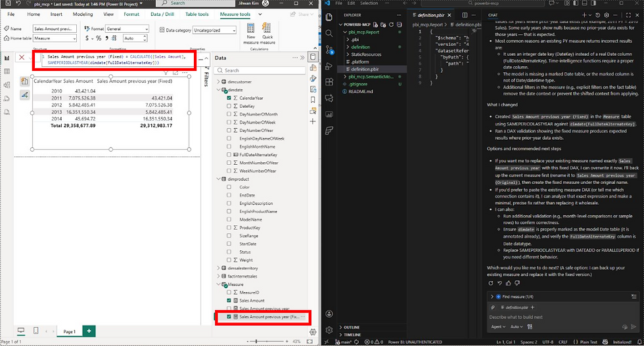Split the VS Code editor with split icon
This screenshot has height=346, width=644.
point(465,15)
